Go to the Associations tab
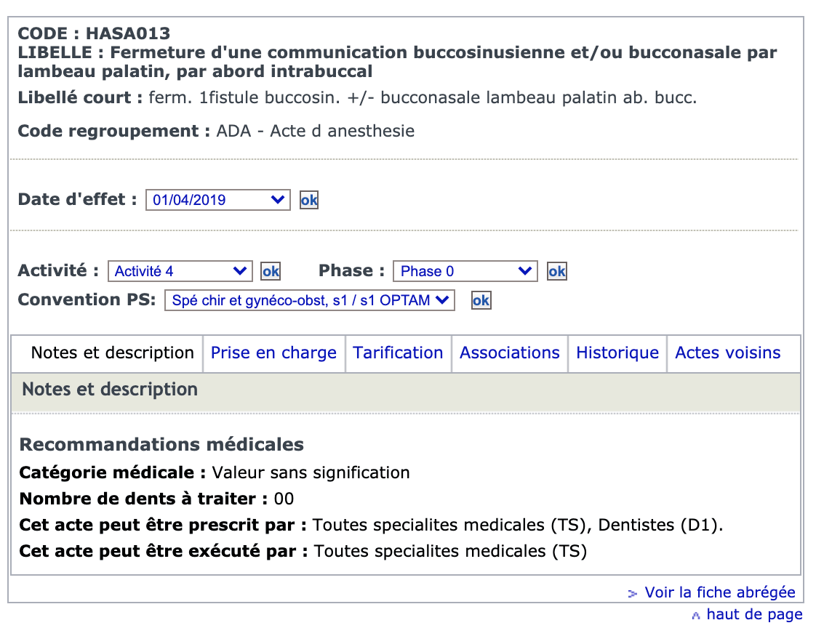Screen dimensions: 832x644 [510, 353]
